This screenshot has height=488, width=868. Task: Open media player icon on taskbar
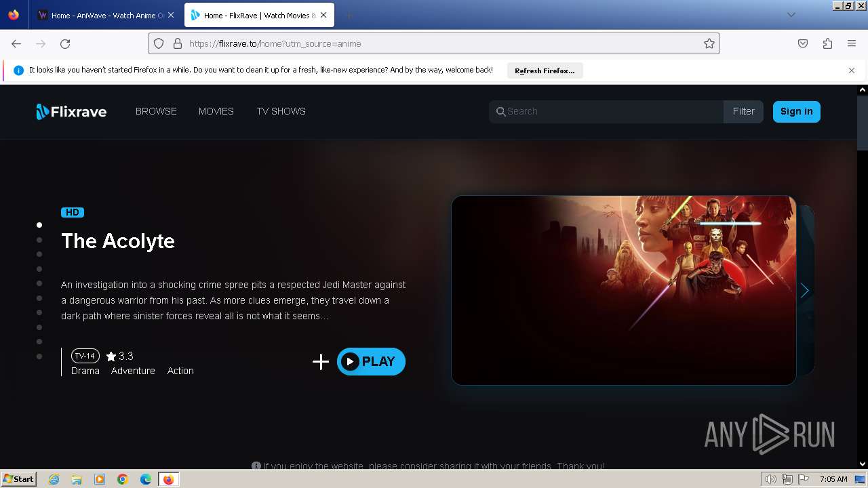[100, 479]
